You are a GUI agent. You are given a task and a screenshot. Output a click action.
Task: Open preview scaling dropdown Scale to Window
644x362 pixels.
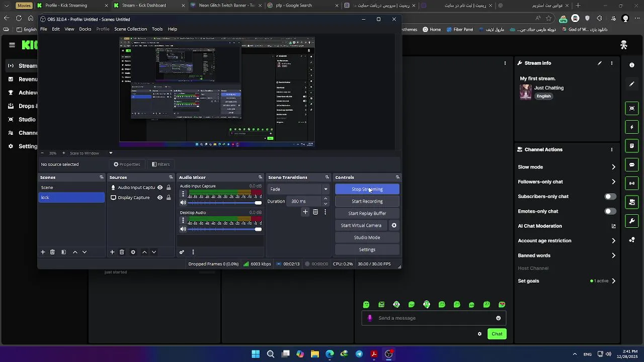click(x=91, y=153)
